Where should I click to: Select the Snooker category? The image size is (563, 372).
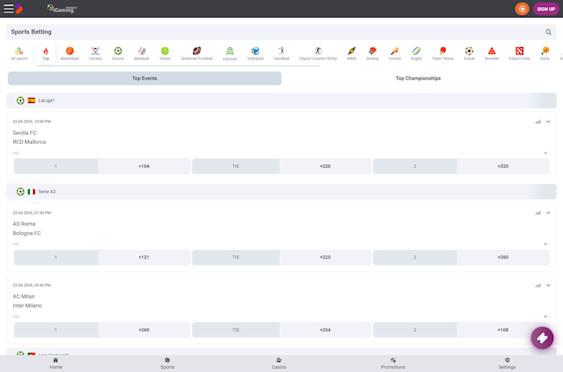click(492, 54)
